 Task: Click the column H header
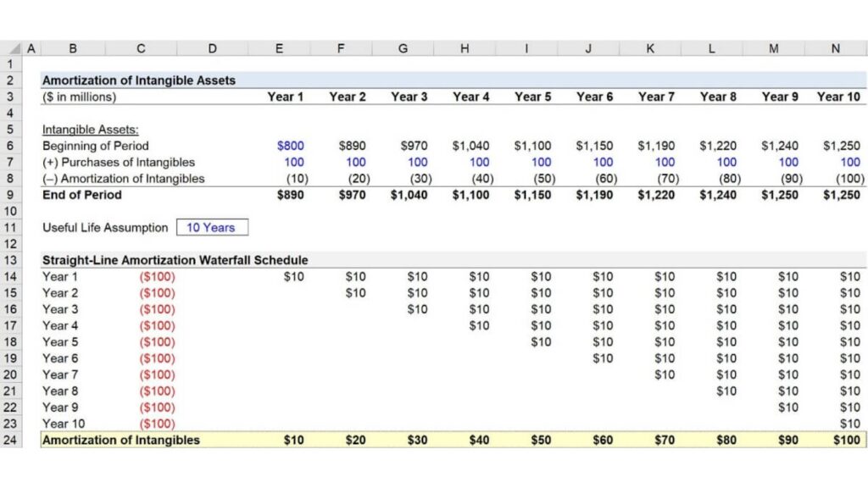pos(465,48)
